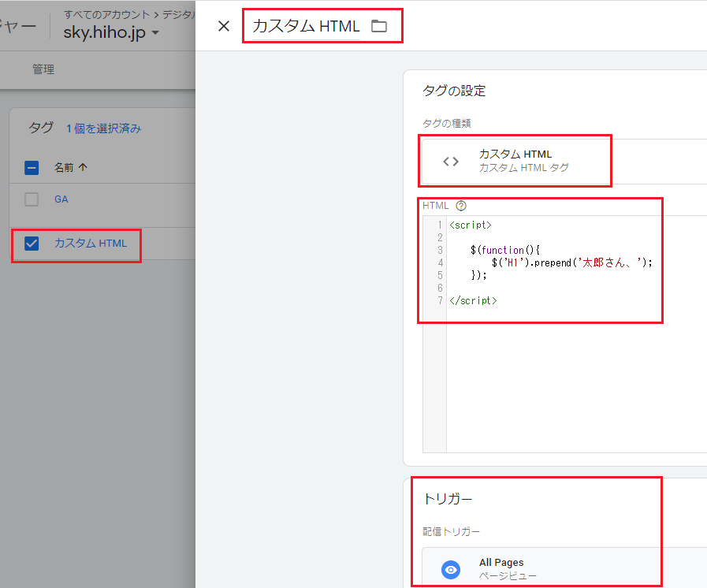Click the すべてのアカウント breadcrumb
This screenshot has height=588, width=707.
coord(106,15)
